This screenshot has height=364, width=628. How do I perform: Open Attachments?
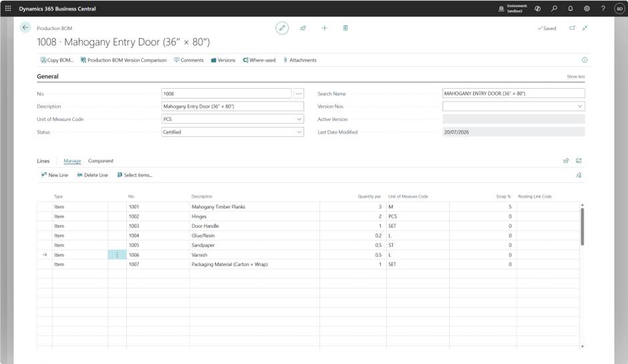click(300, 60)
